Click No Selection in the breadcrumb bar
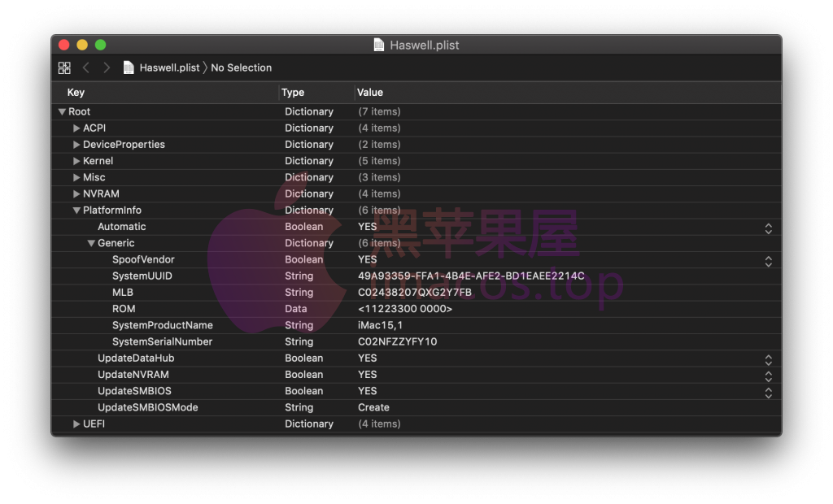The width and height of the screenshot is (833, 504). (x=241, y=67)
